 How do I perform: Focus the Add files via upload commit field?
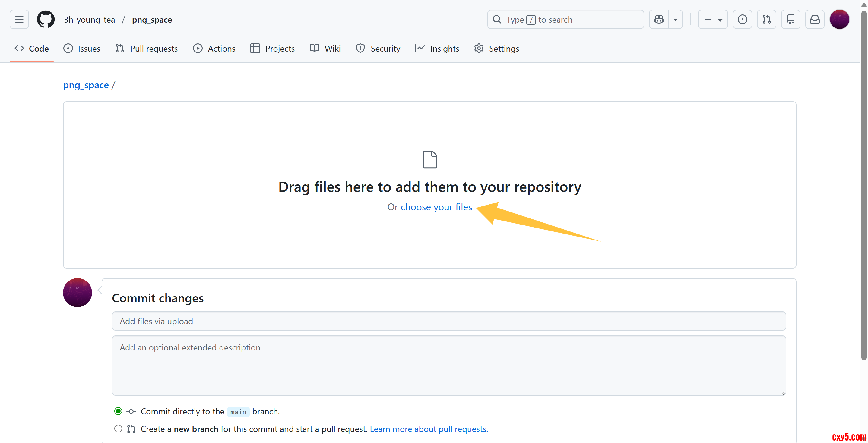pos(448,321)
